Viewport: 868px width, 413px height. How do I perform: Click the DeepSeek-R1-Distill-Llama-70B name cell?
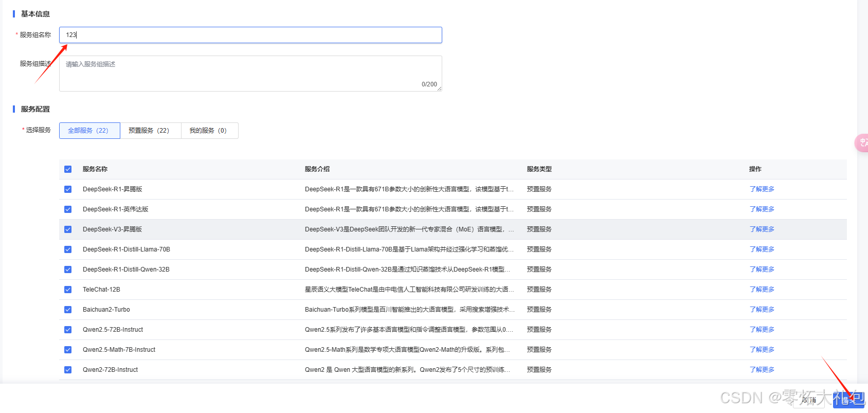[126, 249]
